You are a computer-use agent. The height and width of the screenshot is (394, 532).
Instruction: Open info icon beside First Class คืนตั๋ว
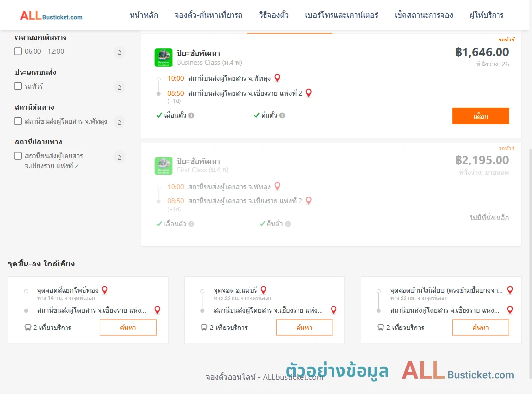288,224
